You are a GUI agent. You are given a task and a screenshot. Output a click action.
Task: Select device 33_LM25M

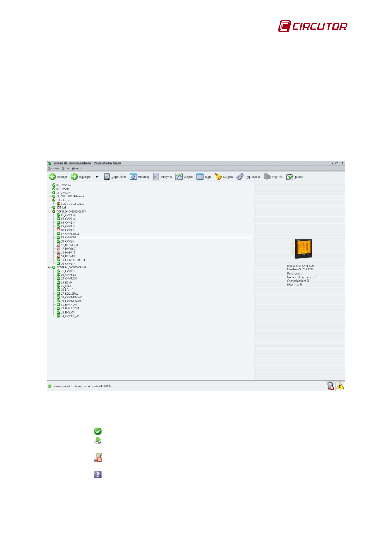[x=68, y=312]
